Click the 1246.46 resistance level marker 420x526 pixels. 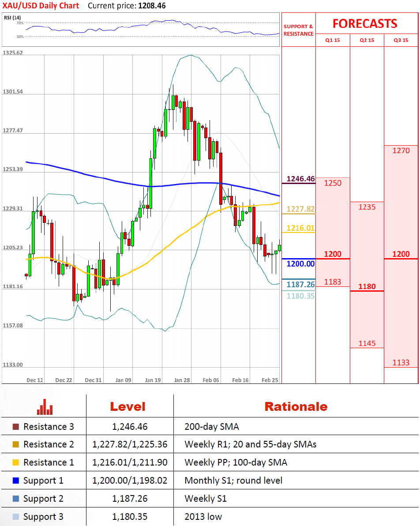(300, 179)
